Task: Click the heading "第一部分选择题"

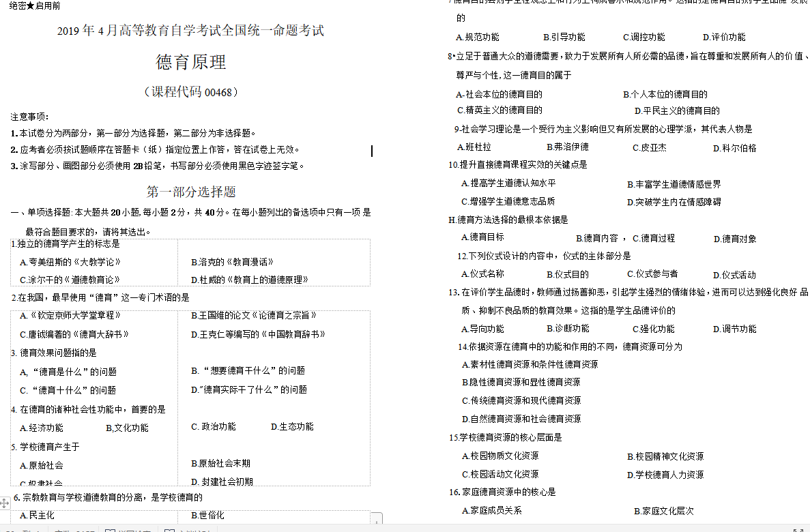Action: pos(191,192)
